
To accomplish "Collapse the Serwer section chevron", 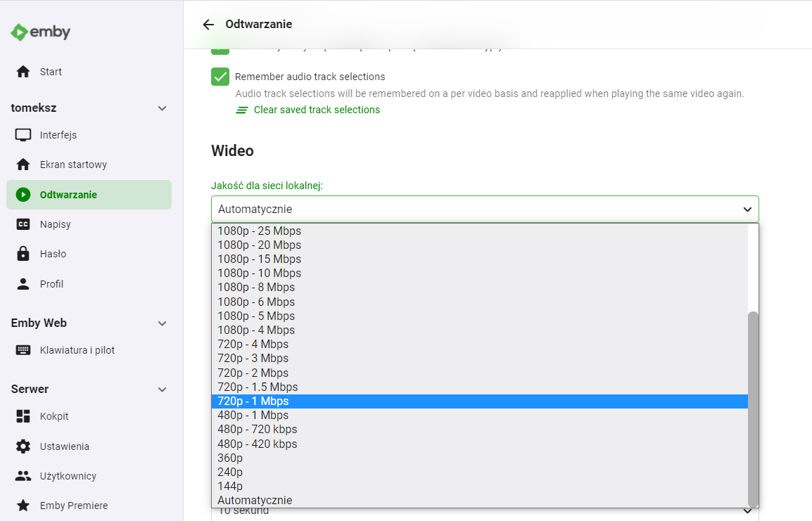I will pyautogui.click(x=162, y=389).
